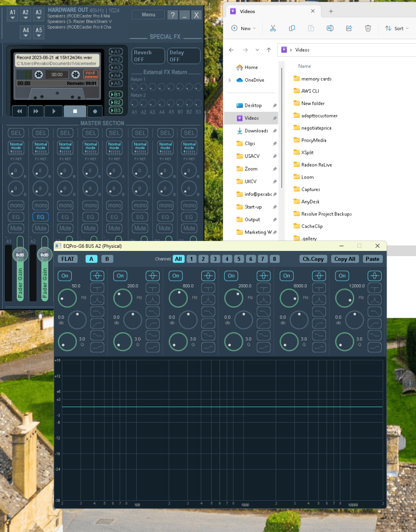Viewport: 416px width, 532px height.
Task: Open Downloads in Explorer navigation pane
Action: pyautogui.click(x=256, y=131)
